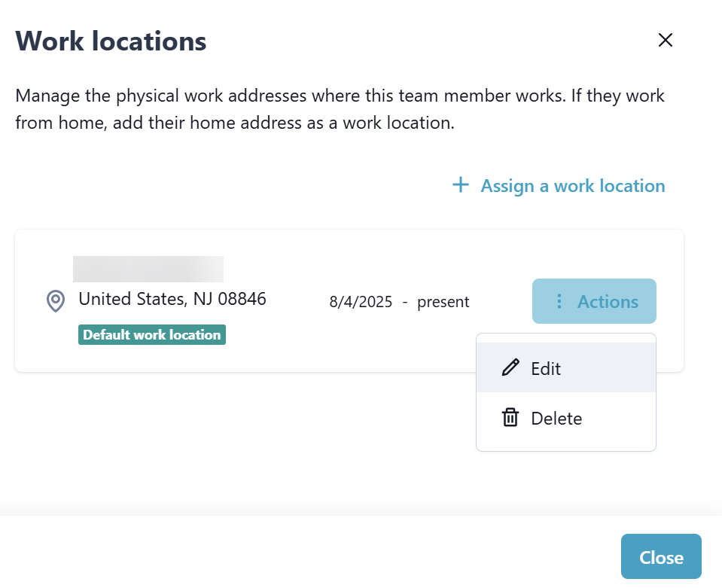
Task: Click the Work locations heading
Action: tap(111, 41)
